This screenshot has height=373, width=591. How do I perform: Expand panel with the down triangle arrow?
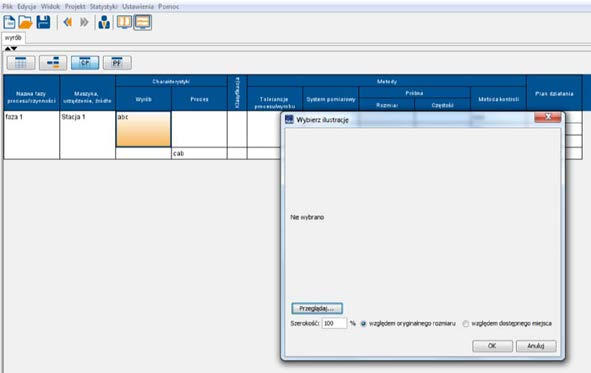click(14, 48)
